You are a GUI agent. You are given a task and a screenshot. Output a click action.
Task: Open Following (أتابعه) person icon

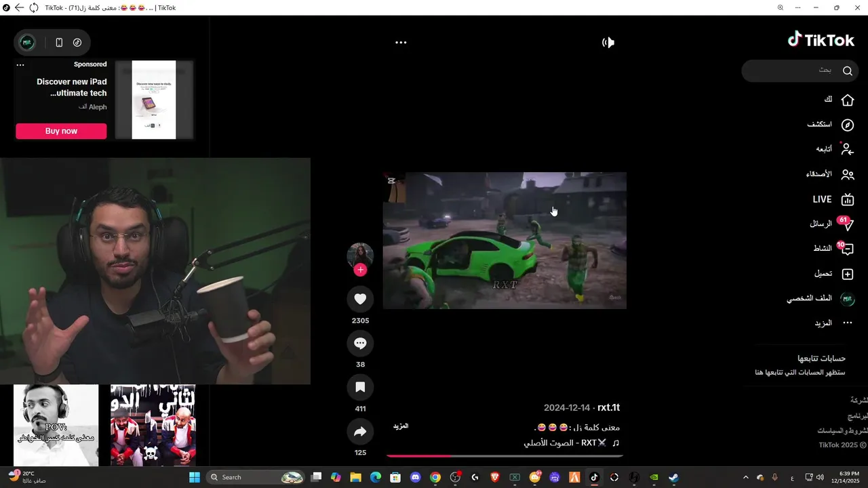847,149
